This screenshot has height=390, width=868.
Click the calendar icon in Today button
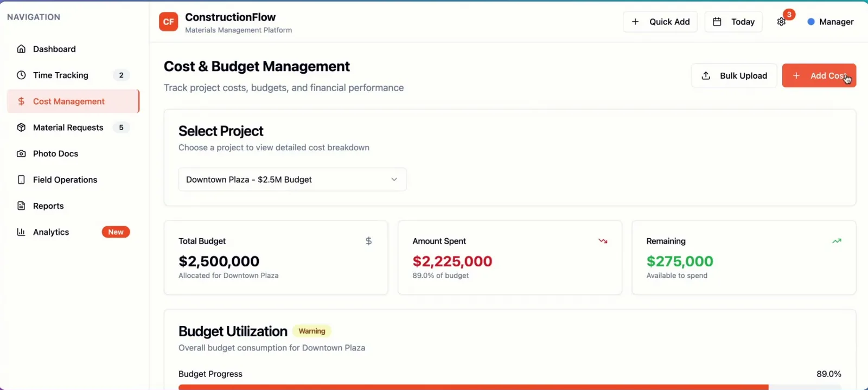(x=717, y=22)
